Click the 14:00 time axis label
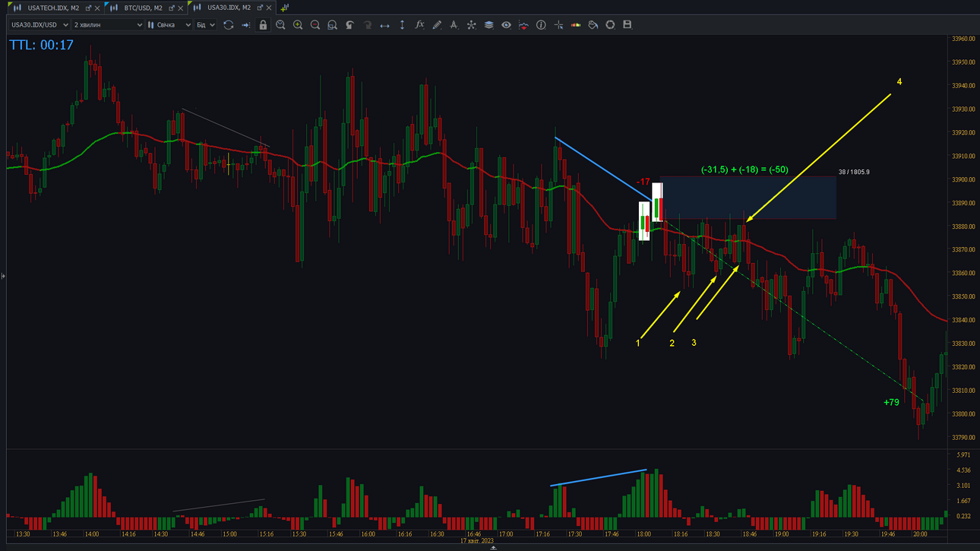The height and width of the screenshot is (551, 980). pyautogui.click(x=91, y=534)
